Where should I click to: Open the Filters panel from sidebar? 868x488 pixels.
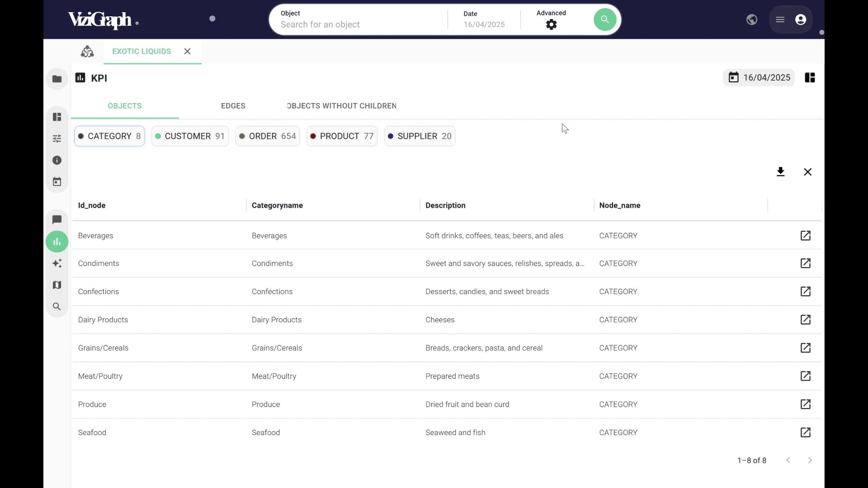[57, 139]
